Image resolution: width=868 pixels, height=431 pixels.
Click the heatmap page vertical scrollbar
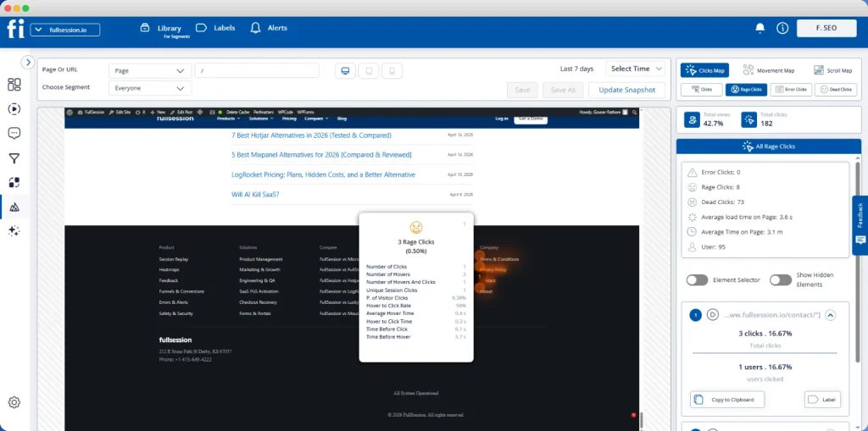coord(641,420)
